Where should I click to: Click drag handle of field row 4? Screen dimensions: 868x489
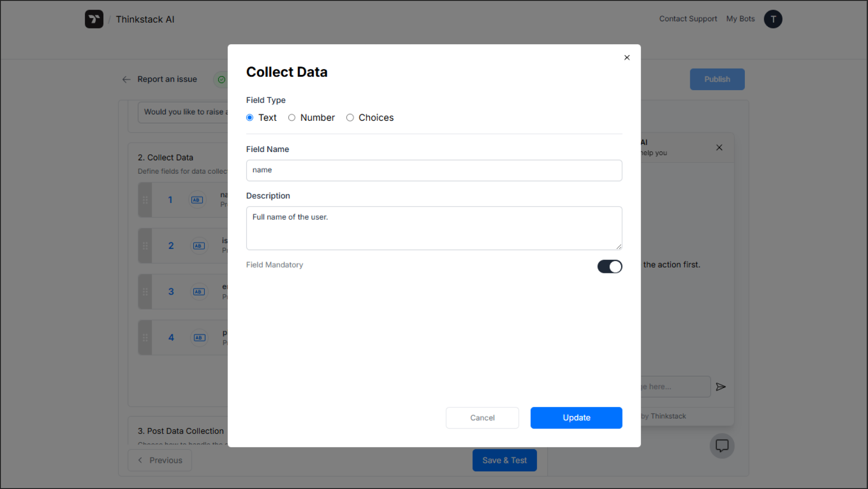pyautogui.click(x=145, y=337)
